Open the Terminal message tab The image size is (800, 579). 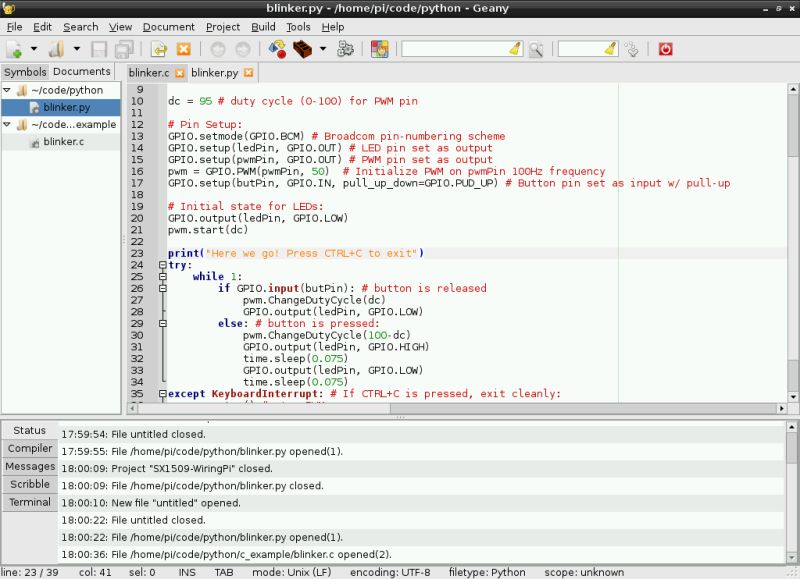29,503
